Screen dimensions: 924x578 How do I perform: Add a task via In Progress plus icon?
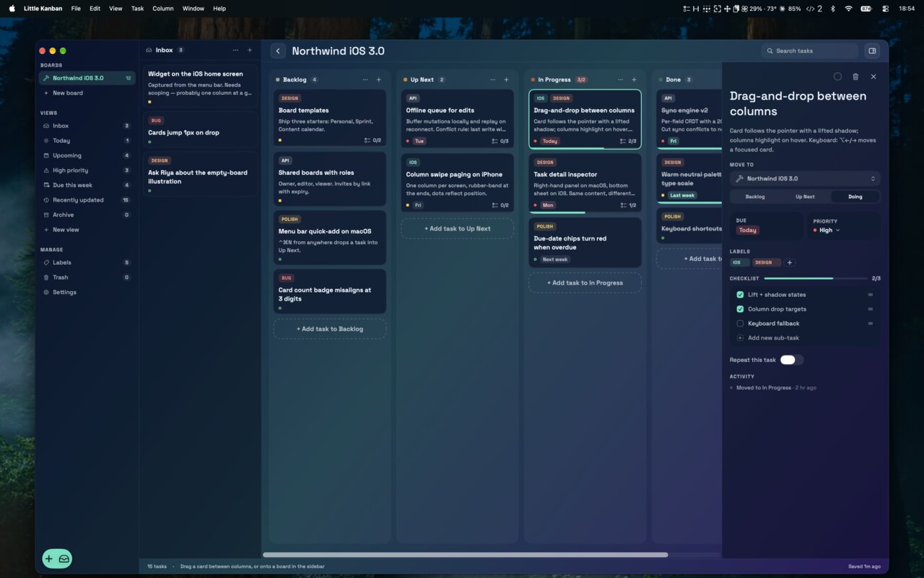[x=634, y=79]
